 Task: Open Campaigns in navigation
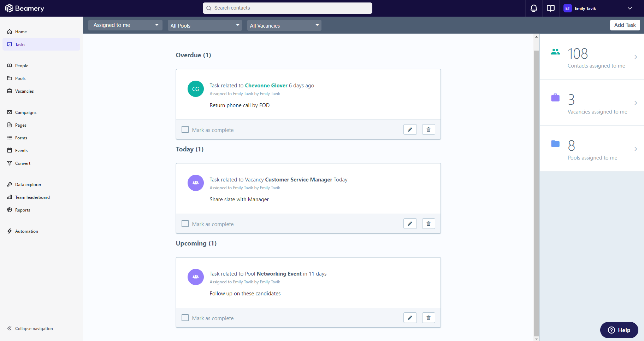[41, 112]
